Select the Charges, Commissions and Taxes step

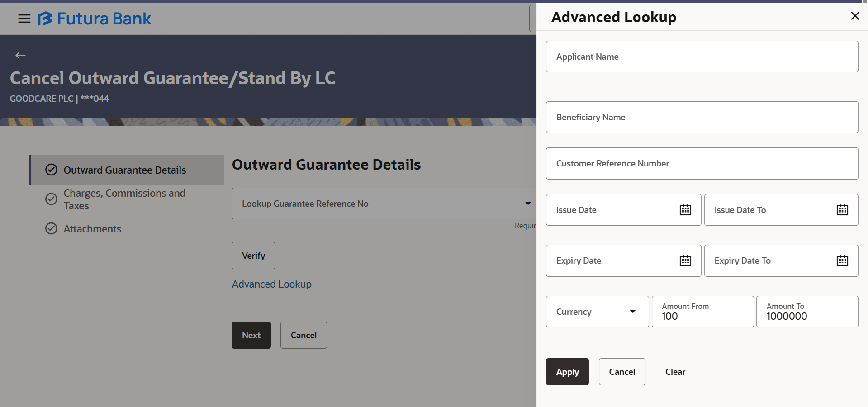coord(125,199)
